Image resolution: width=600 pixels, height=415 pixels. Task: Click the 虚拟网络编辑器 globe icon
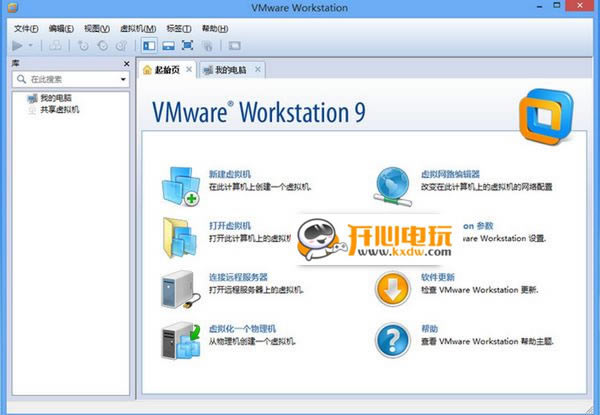(x=392, y=186)
